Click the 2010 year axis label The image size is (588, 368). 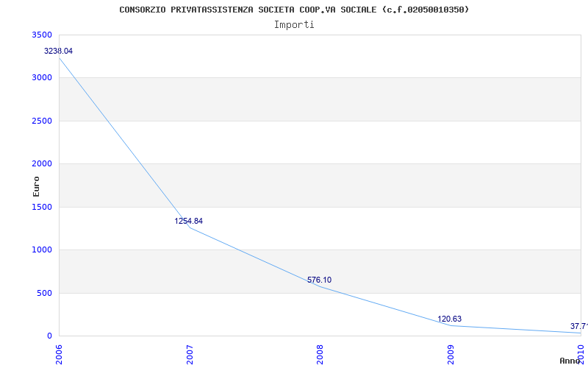coord(581,353)
